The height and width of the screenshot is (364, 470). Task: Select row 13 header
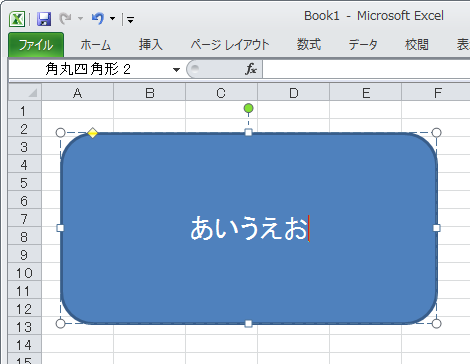[x=25, y=326]
